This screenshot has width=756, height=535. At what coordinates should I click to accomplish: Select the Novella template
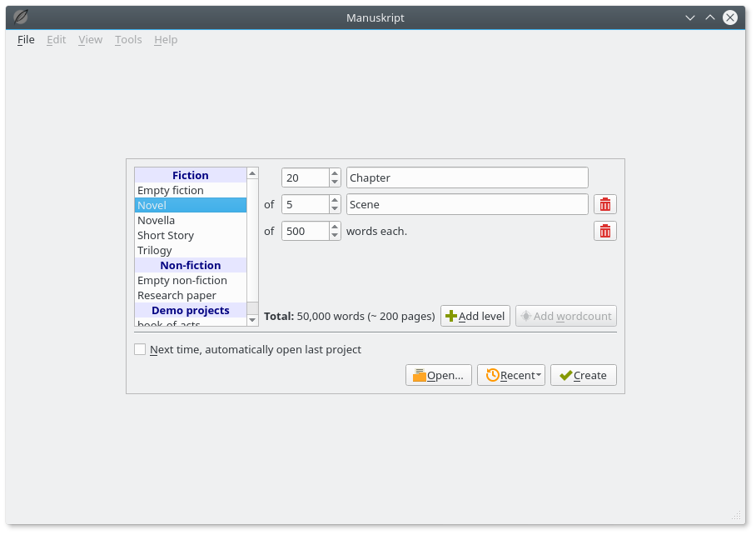[x=156, y=220]
